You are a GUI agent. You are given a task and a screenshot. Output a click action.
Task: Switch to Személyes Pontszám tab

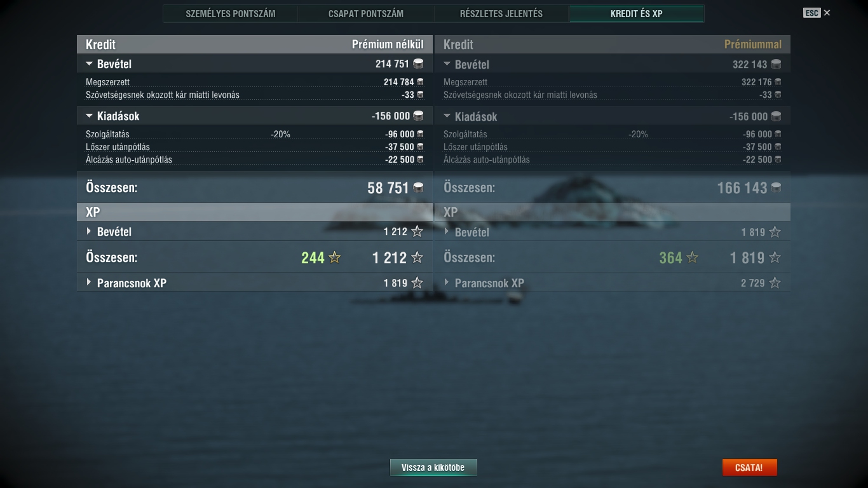click(231, 13)
